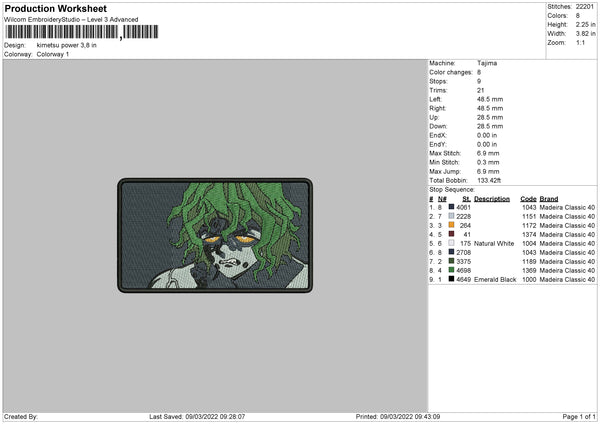Select thread code '1004' in row 5
Screen dimensions: 600x424
click(529, 243)
